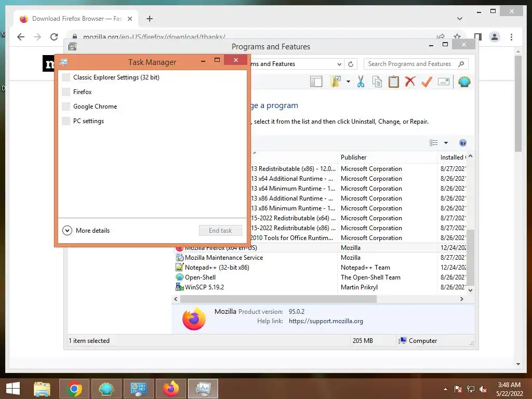Click the program list scroll right arrow
Viewport: 532px width, 399px height.
461,299
